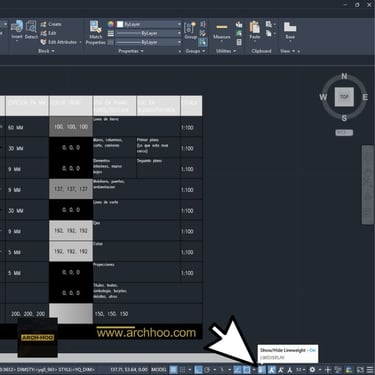375x375 pixels.
Task: Open the workspace switching gear
Action: [312, 369]
